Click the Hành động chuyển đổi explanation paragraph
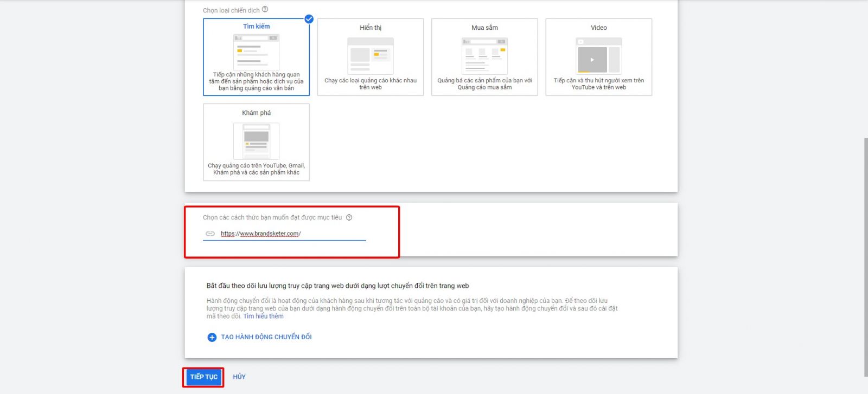This screenshot has width=868, height=394. point(412,308)
